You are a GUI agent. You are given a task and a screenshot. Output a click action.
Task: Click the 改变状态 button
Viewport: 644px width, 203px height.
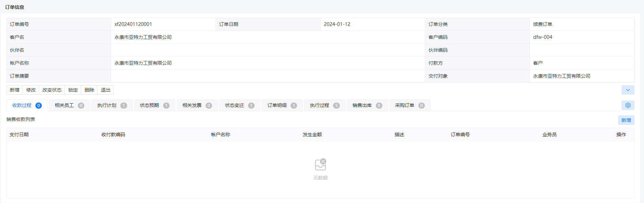pos(52,90)
